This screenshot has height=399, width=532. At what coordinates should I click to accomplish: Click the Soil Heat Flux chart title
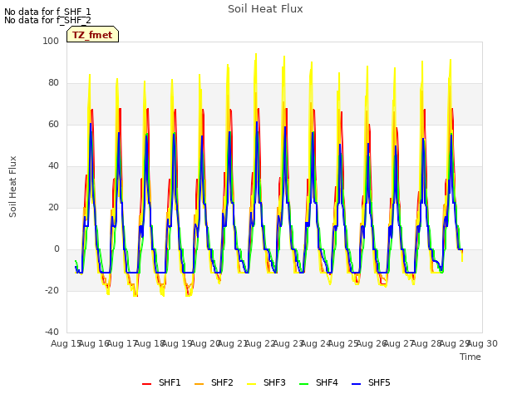pyautogui.click(x=265, y=9)
